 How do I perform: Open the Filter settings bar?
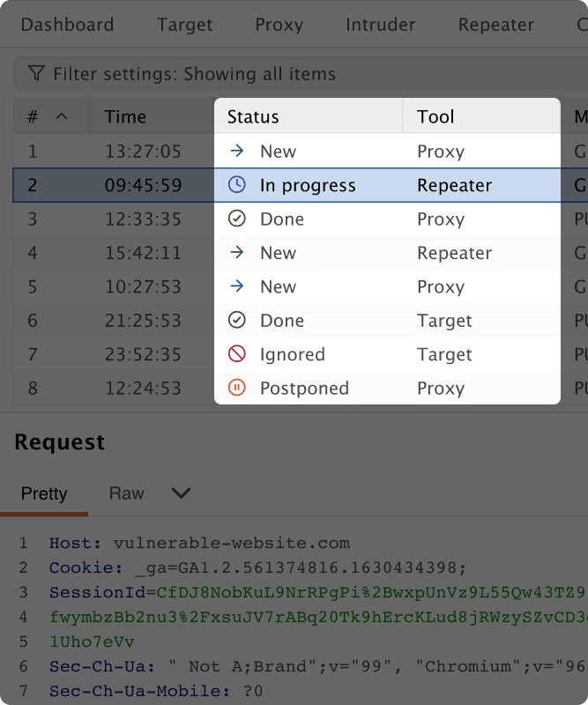pos(194,74)
